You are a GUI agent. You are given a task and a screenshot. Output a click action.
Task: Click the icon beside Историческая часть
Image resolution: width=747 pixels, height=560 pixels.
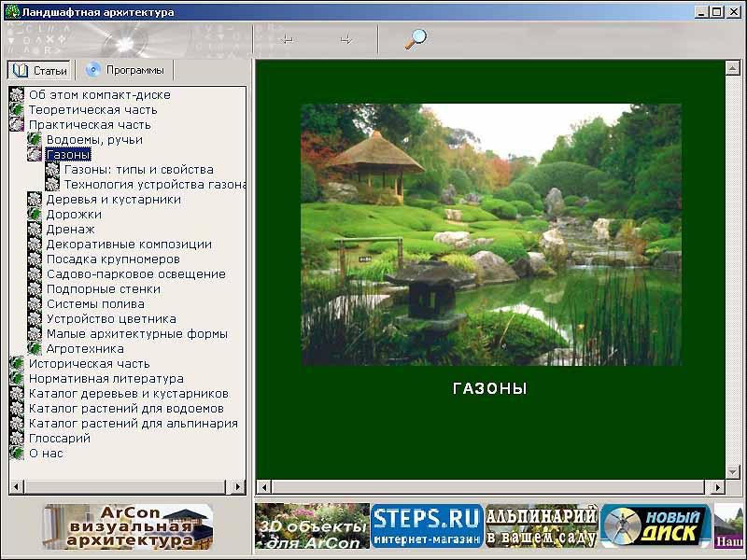click(x=17, y=364)
